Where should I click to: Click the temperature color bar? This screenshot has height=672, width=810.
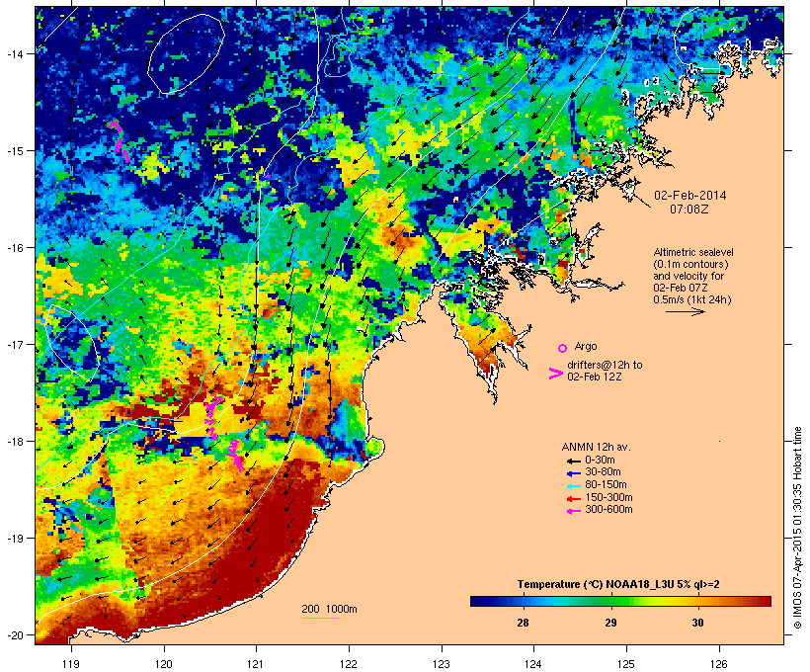click(x=620, y=601)
